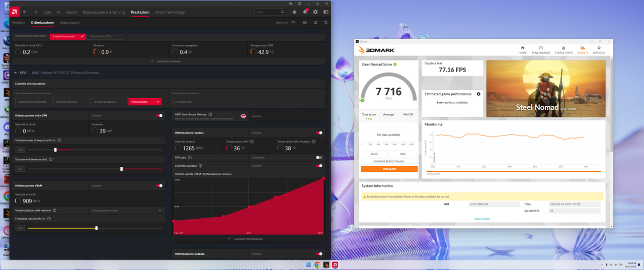The image size is (644, 270).
Task: Toggle Ottimizzazione potenza switch
Action: tap(319, 254)
